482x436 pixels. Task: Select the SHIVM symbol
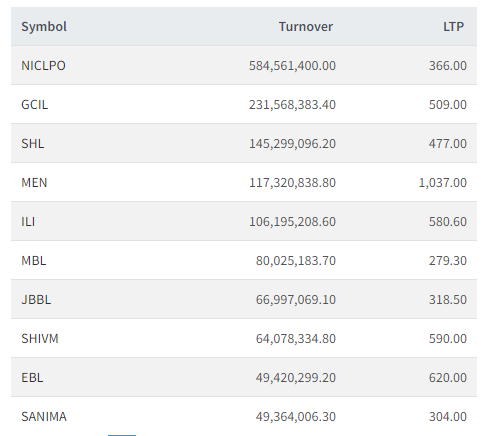[40, 339]
